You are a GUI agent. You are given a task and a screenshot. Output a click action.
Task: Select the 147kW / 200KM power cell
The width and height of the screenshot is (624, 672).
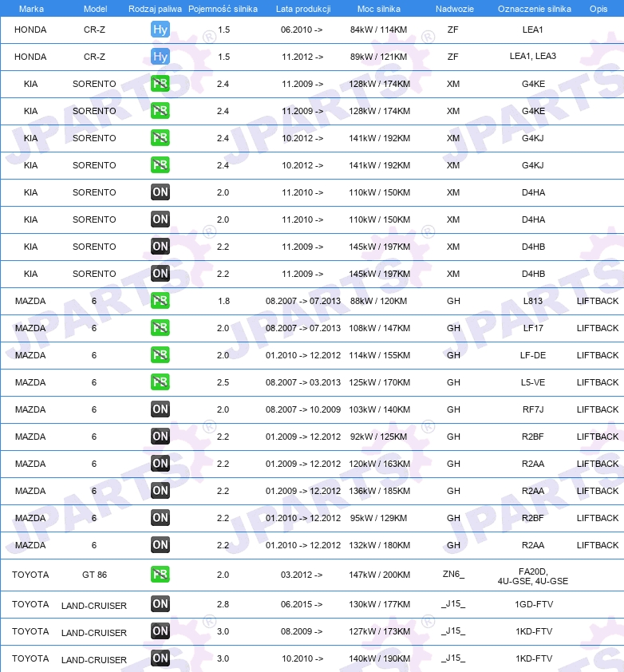tap(379, 575)
